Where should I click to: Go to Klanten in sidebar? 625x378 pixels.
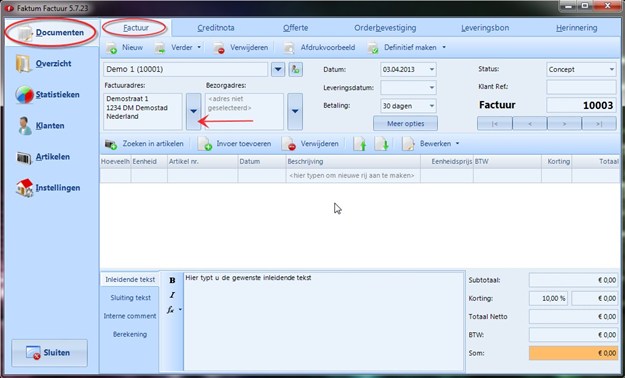(x=40, y=126)
